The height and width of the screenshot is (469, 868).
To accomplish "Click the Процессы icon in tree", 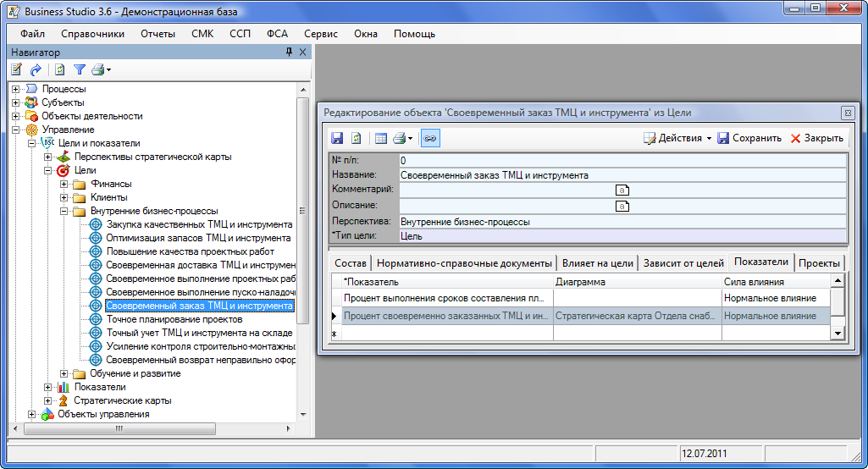I will coord(31,89).
